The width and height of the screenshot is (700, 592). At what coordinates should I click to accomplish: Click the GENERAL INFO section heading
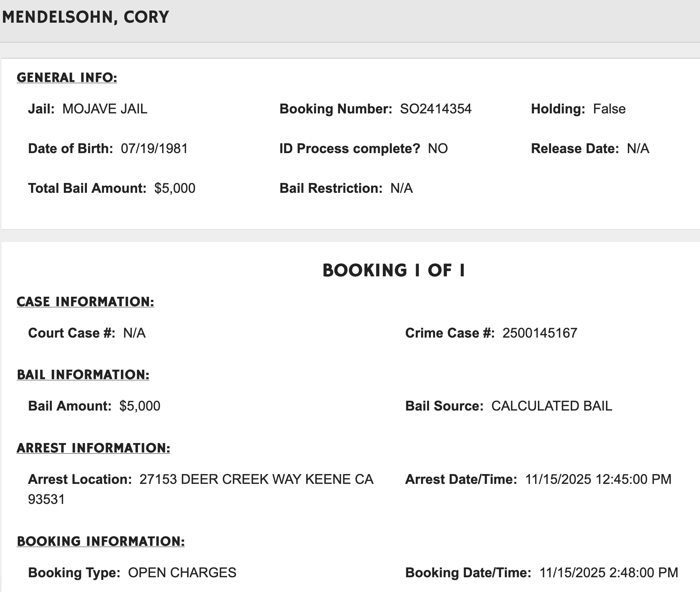(x=67, y=77)
